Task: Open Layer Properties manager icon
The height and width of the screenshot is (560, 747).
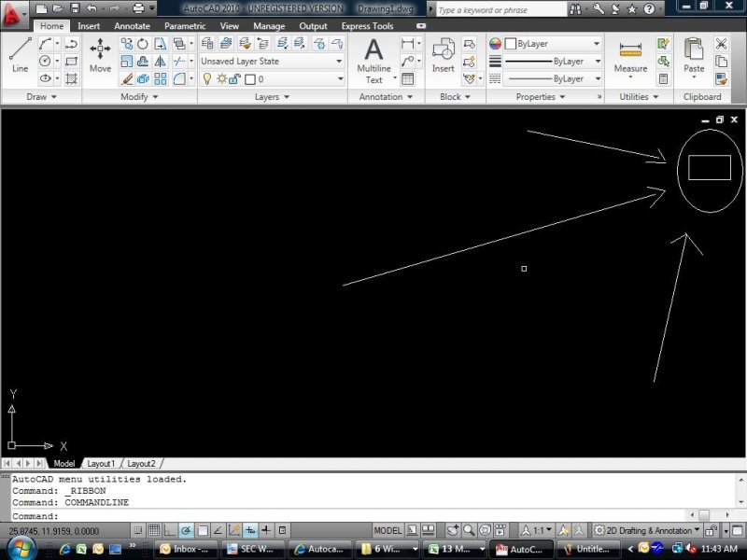Action: pos(206,44)
